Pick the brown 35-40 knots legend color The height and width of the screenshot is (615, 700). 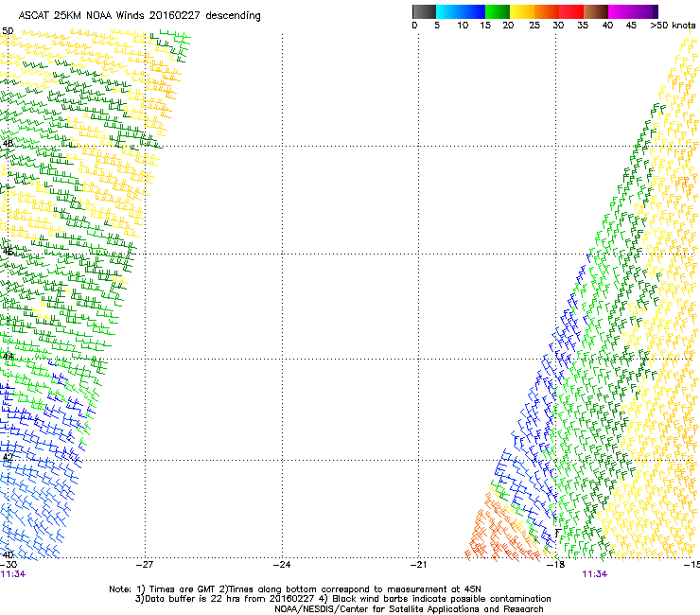pos(596,11)
